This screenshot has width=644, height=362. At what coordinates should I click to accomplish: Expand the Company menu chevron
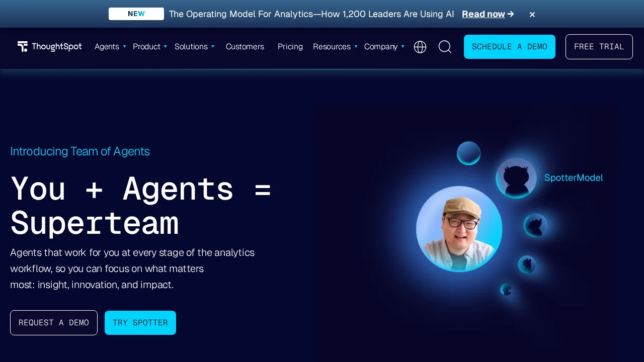click(x=403, y=47)
